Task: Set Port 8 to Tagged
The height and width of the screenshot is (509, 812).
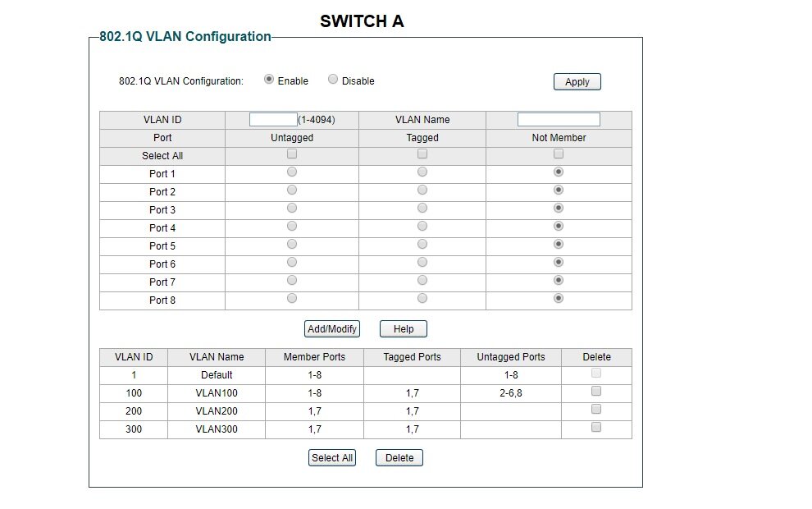Action: pos(422,299)
